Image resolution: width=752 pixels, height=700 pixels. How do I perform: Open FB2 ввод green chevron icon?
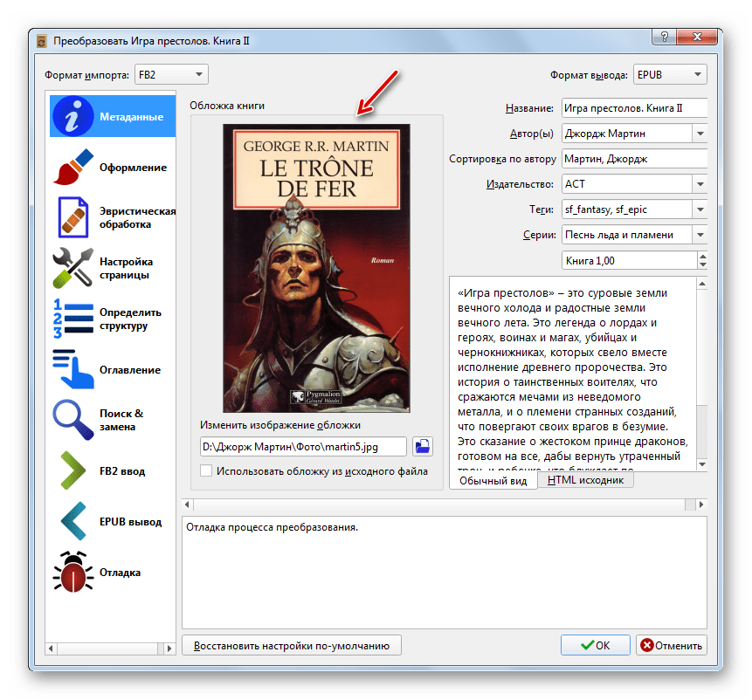[72, 470]
